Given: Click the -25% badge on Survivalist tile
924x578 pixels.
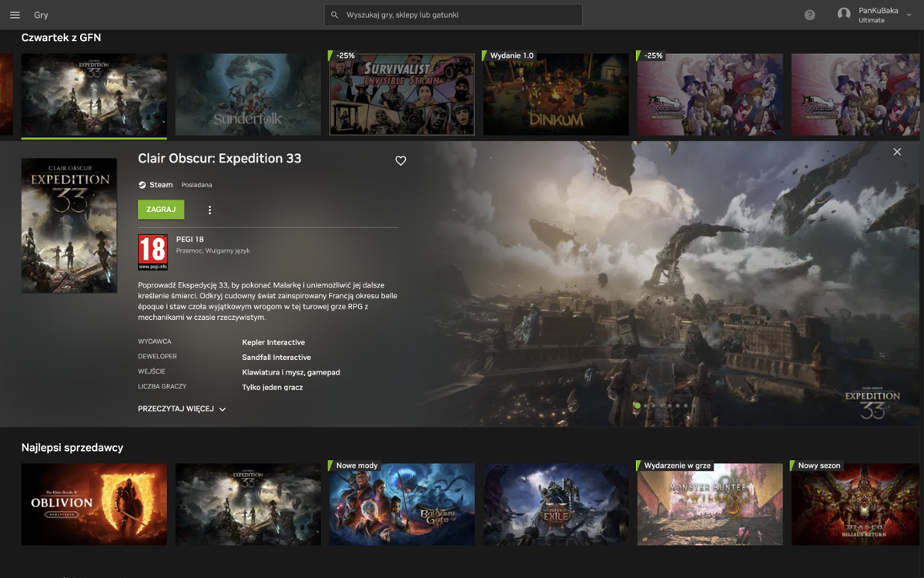Looking at the screenshot, I should (x=343, y=55).
